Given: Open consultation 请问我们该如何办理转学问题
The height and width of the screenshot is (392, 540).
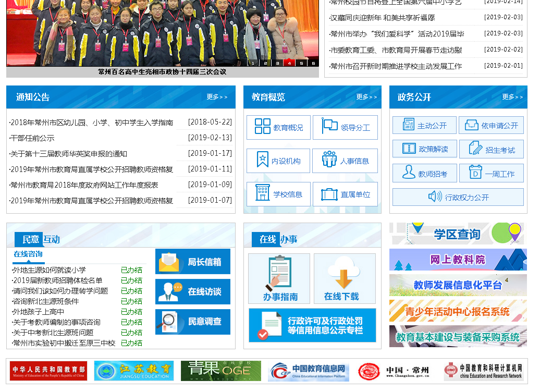Looking at the screenshot, I should click(x=60, y=291).
